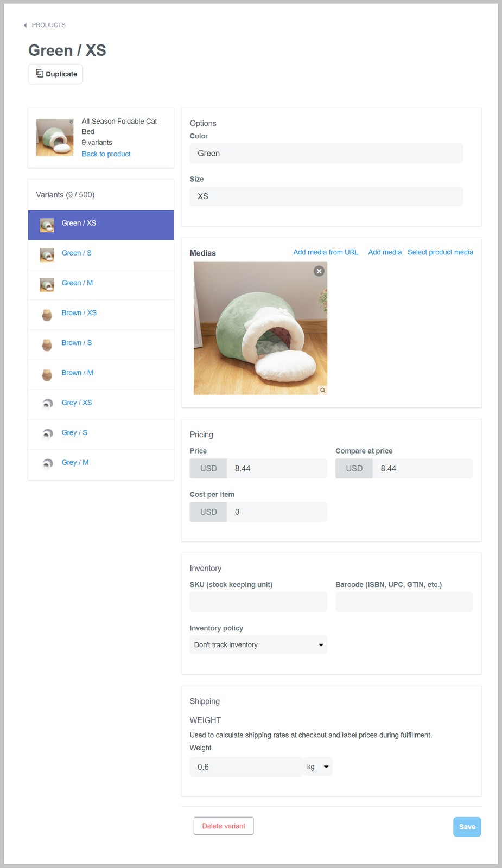
Task: Open the Grey / S variant
Action: click(101, 434)
